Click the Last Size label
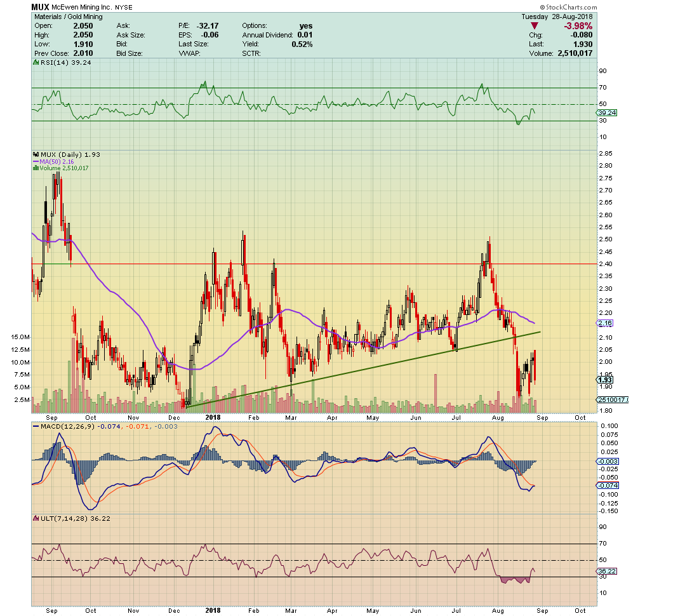 (193, 44)
